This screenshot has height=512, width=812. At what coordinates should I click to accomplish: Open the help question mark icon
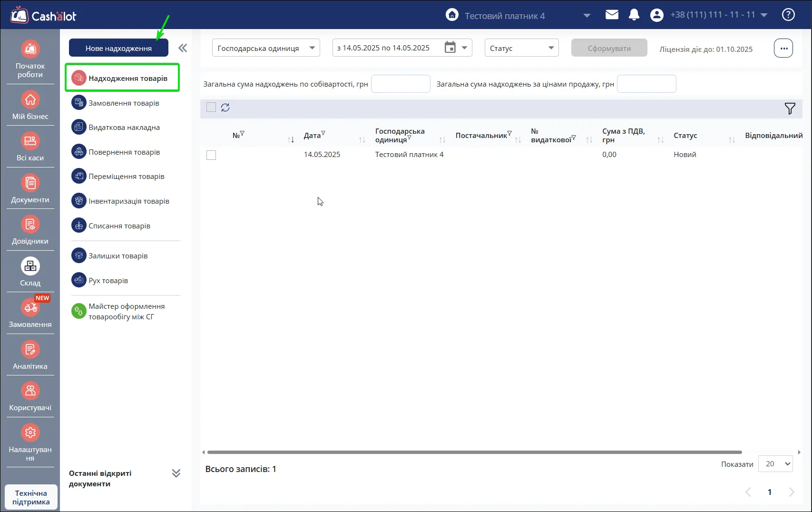788,15
